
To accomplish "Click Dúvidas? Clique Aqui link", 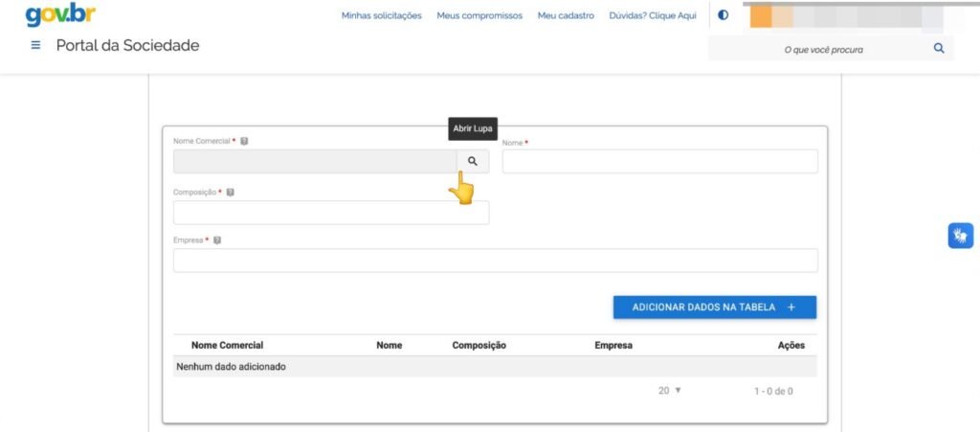I will [653, 15].
